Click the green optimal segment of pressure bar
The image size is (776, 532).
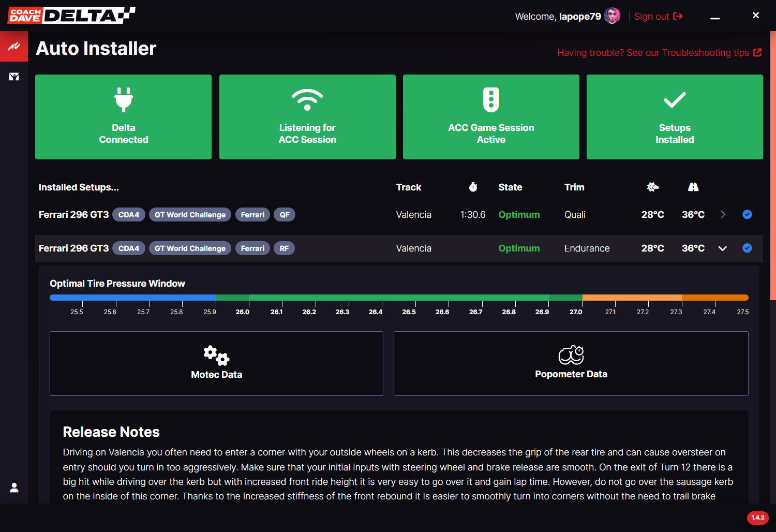click(399, 298)
